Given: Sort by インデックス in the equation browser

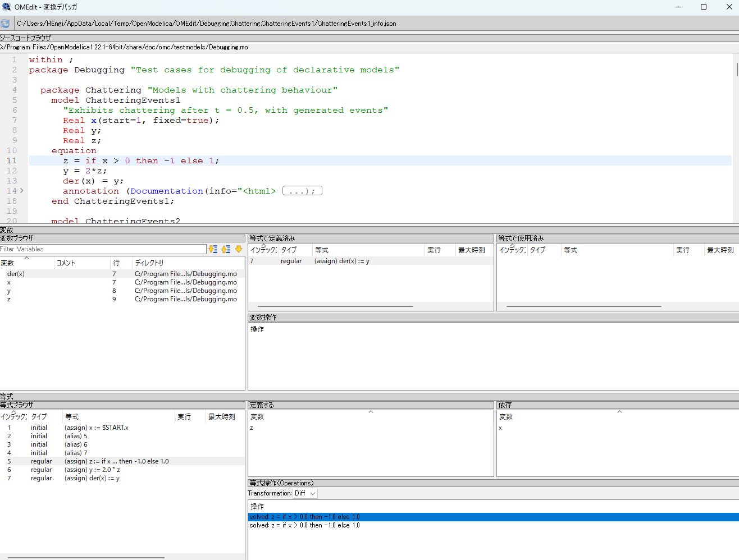Looking at the screenshot, I should pyautogui.click(x=14, y=416).
